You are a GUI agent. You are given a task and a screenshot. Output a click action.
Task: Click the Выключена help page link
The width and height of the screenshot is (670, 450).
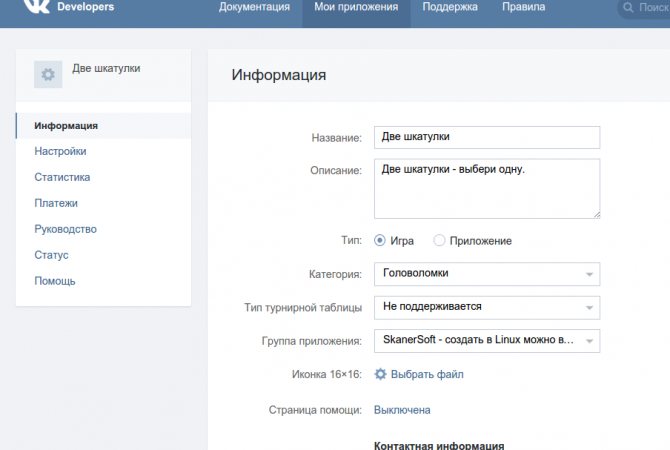[x=402, y=410]
